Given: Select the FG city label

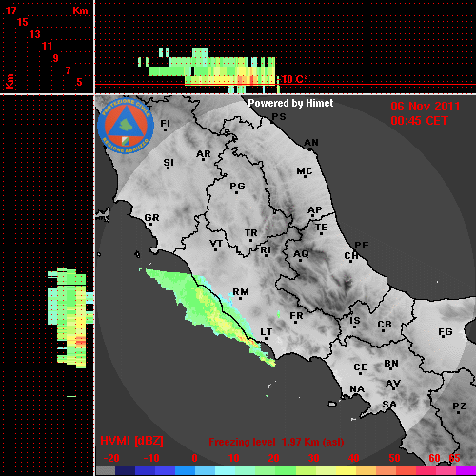Looking at the screenshot, I should point(446,332).
